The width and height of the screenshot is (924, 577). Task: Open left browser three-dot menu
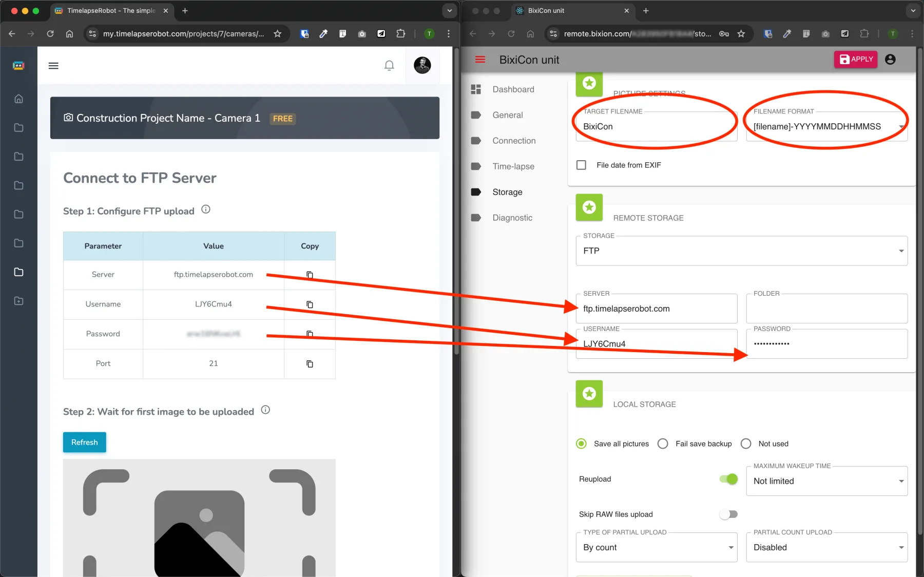pos(449,34)
